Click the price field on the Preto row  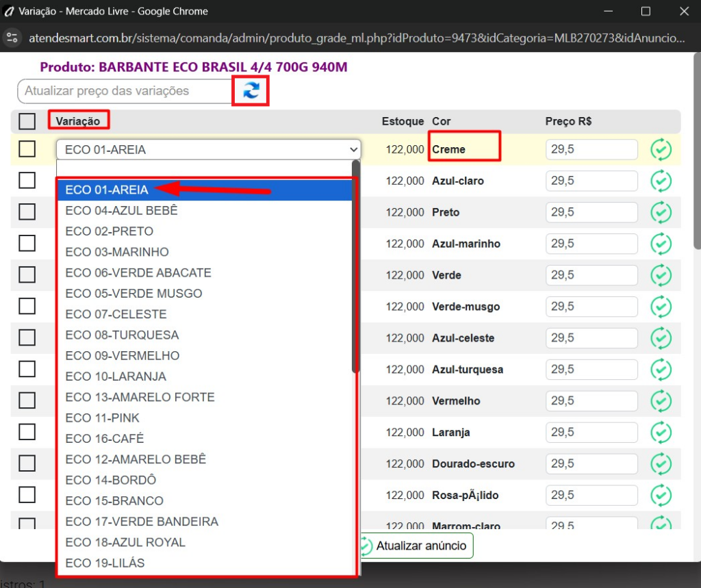[591, 212]
